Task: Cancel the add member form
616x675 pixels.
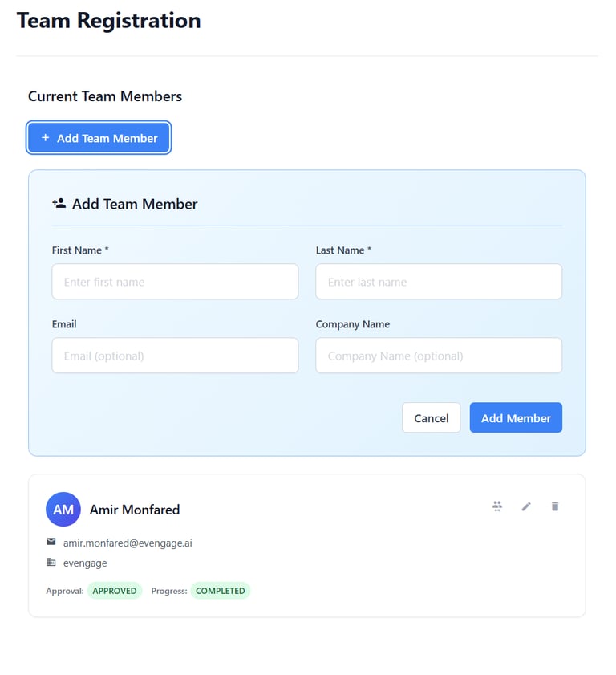Action: tap(431, 417)
